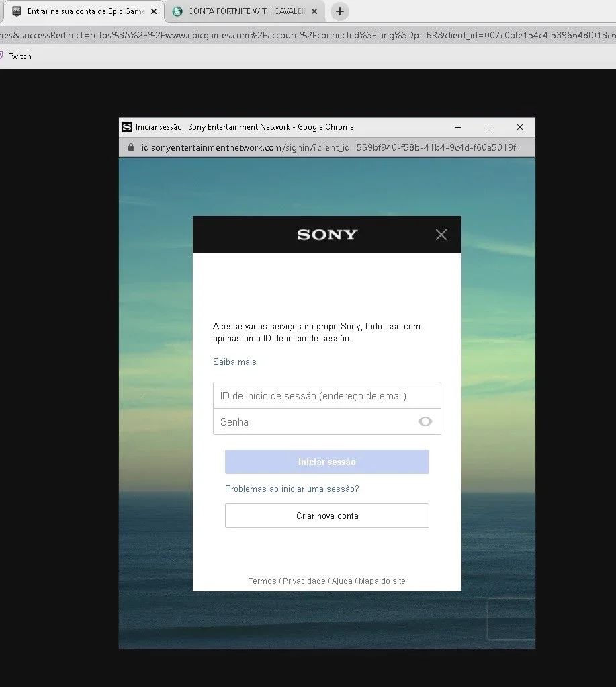Open the Saiba mais link
This screenshot has width=616, height=687.
tap(234, 362)
